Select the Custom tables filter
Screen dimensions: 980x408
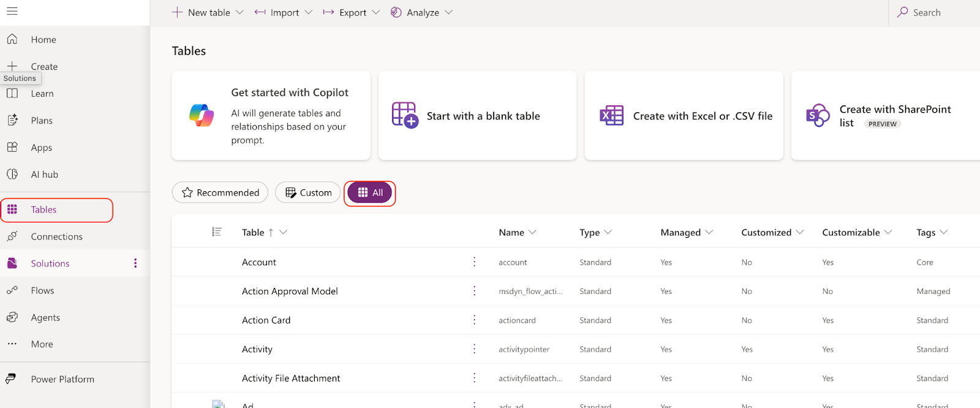(x=308, y=192)
